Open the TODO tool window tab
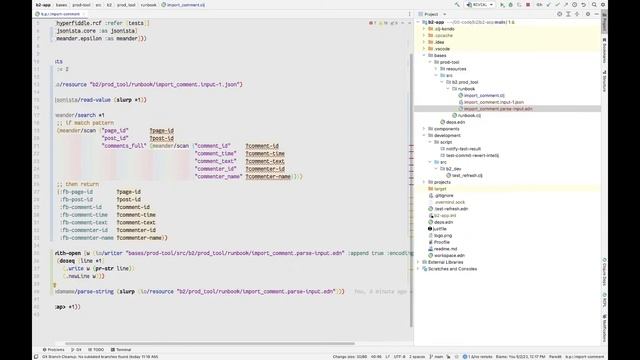 click(96, 349)
